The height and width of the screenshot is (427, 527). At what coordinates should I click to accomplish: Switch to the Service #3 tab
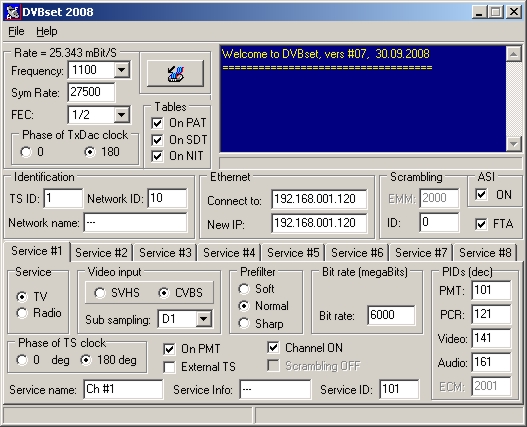point(165,253)
